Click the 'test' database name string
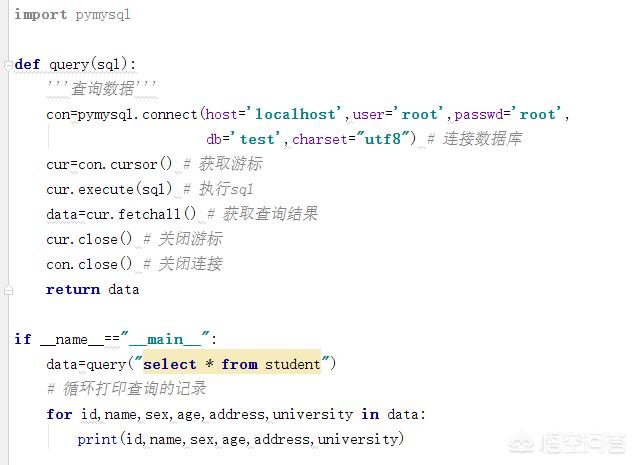This screenshot has width=638, height=465. point(256,139)
